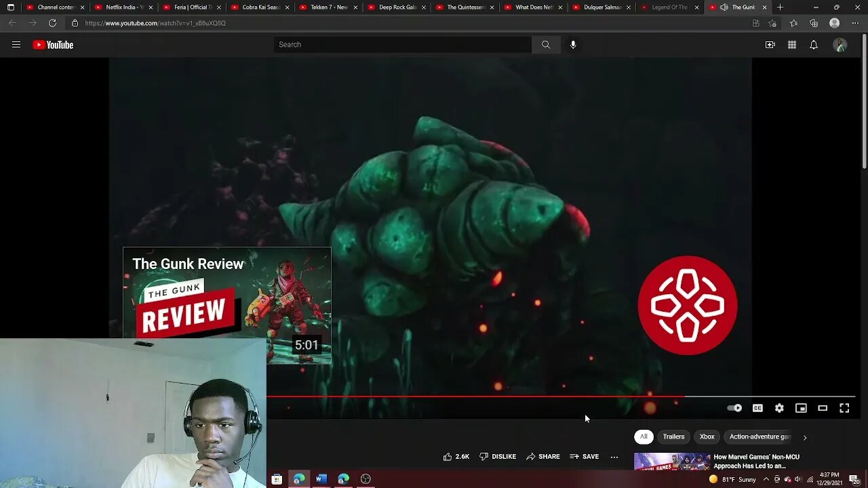
Task: Open the Windows notification center
Action: 854,479
